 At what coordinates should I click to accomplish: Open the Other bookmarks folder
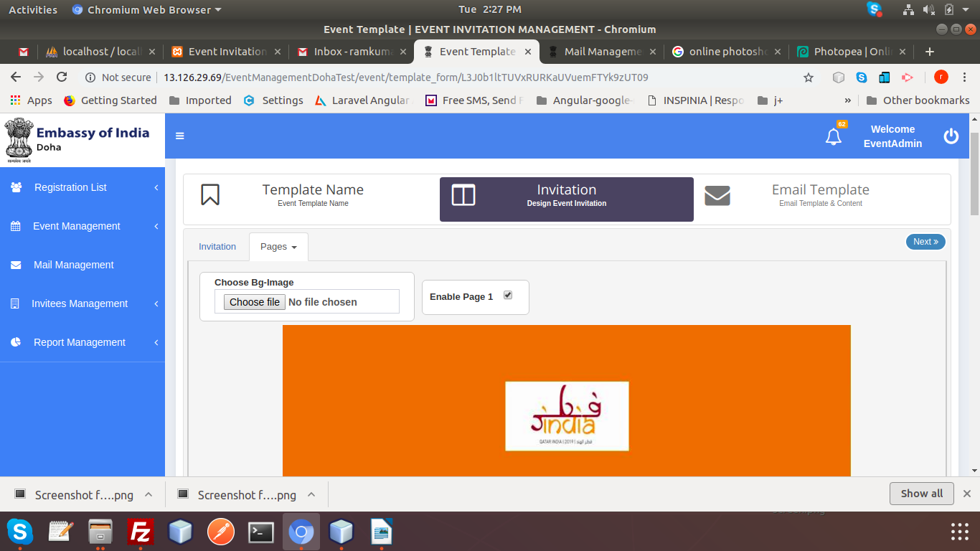(x=918, y=100)
